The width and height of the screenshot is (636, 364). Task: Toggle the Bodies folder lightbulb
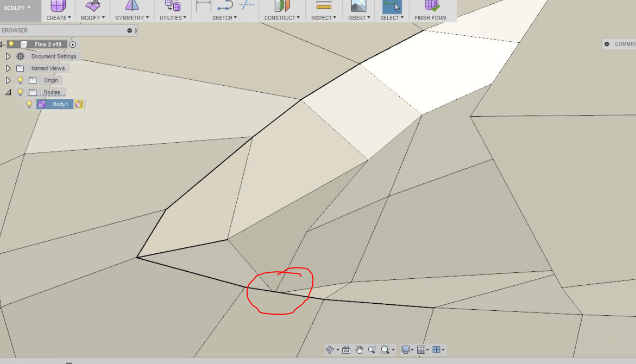point(20,92)
